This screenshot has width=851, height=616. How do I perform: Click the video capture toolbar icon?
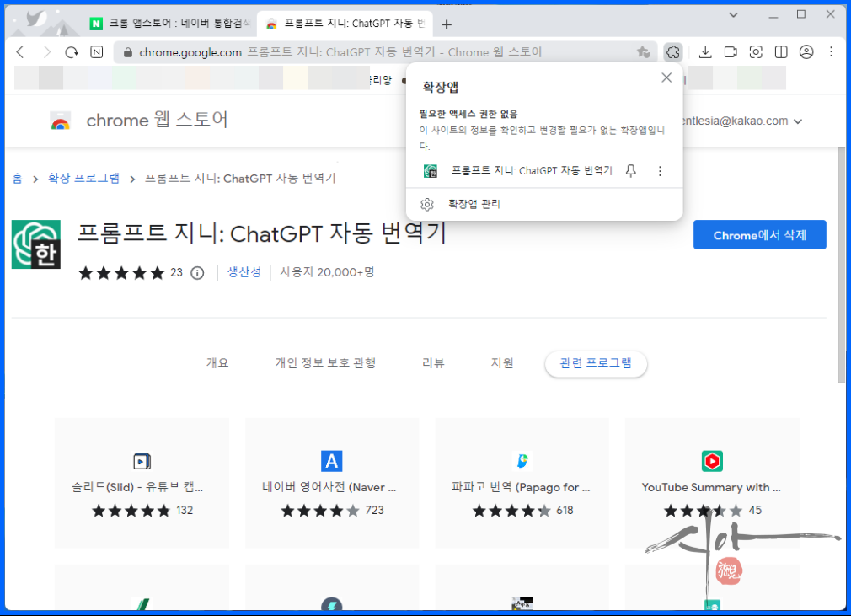[731, 52]
